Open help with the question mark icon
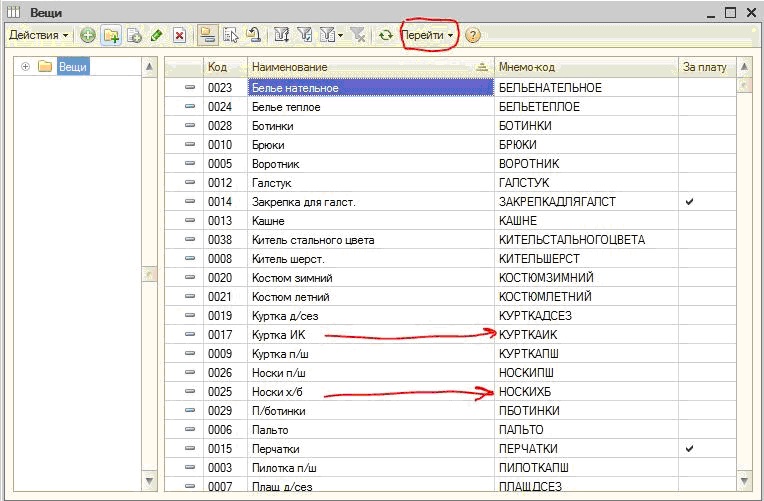Screen dimensions: 764x501 (472, 35)
